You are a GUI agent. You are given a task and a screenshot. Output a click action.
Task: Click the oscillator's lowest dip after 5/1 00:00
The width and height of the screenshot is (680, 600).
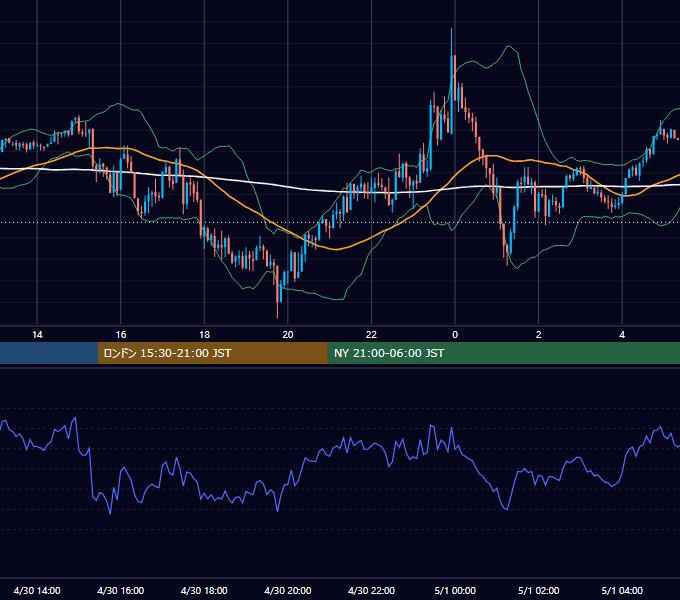tap(506, 509)
